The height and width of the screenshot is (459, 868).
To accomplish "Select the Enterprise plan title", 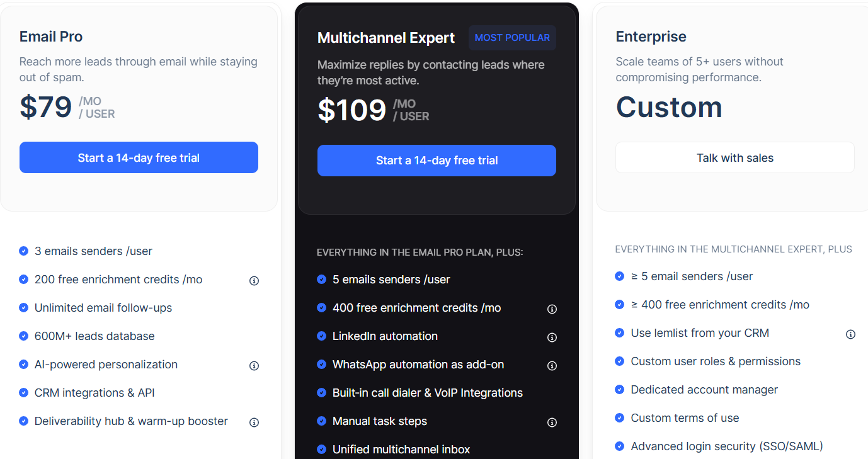I will point(651,37).
